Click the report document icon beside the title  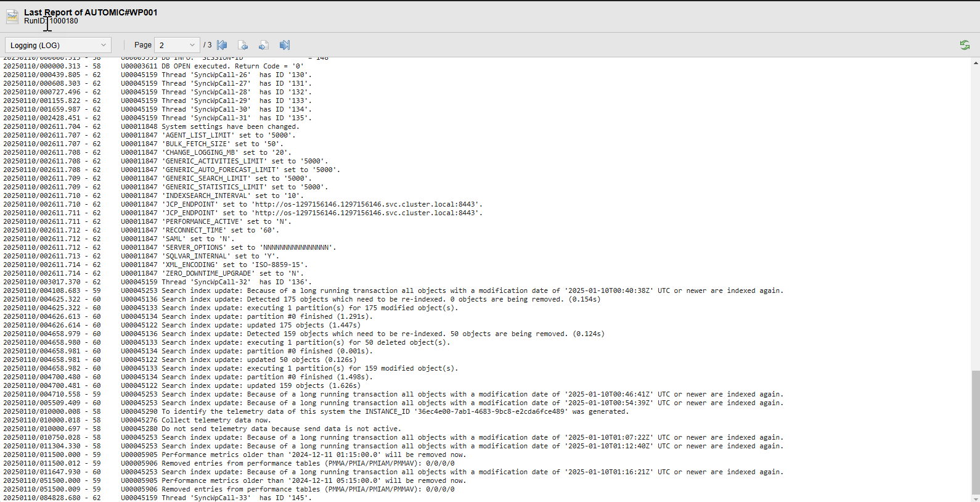[x=12, y=17]
